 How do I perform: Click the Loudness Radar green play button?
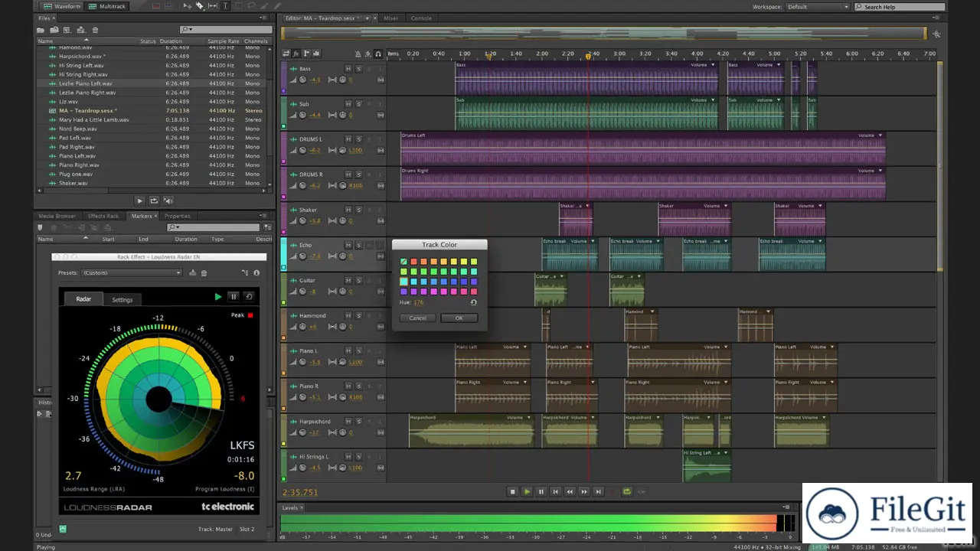click(x=218, y=297)
